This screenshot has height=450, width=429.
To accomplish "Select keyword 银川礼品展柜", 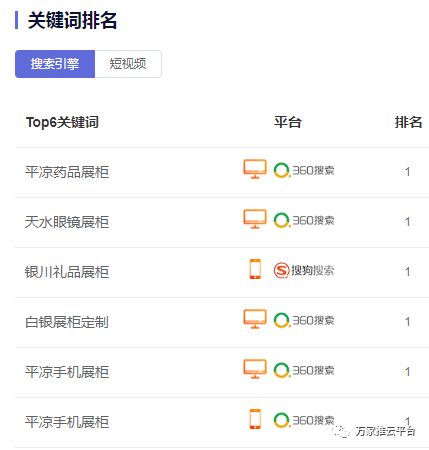I will coord(67,272).
